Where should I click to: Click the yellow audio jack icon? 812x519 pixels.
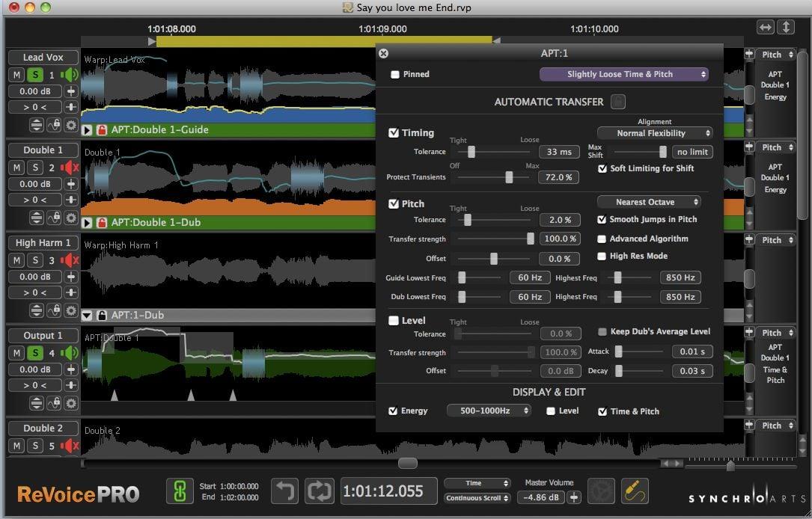[x=635, y=491]
